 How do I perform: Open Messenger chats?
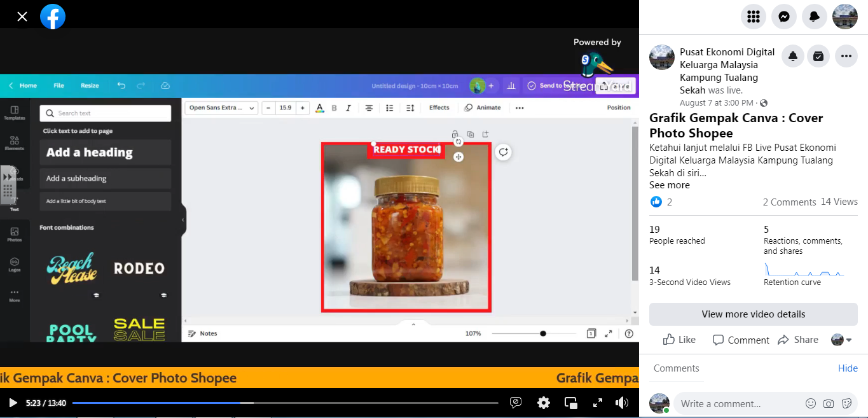(x=784, y=17)
